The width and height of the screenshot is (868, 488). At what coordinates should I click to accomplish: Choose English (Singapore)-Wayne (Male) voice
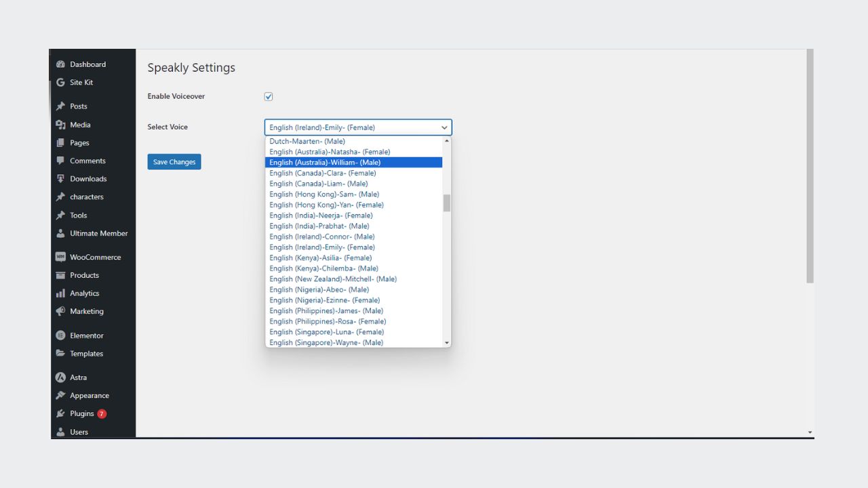[x=353, y=343]
